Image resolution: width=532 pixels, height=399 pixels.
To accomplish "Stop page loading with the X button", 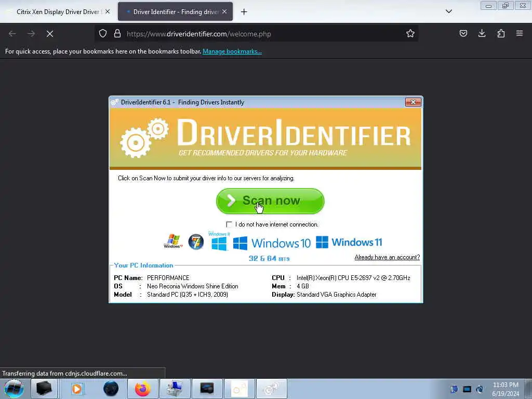I will (50, 34).
